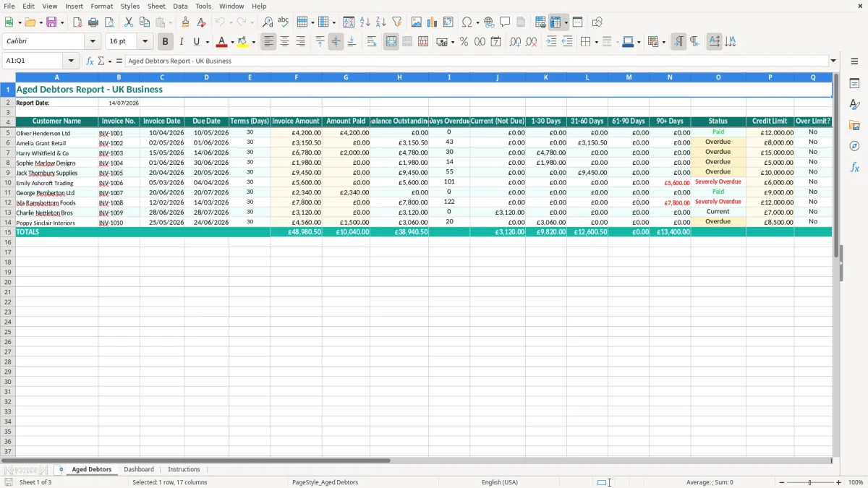Open Find & Replace icon
The height and width of the screenshot is (488, 868).
(268, 22)
